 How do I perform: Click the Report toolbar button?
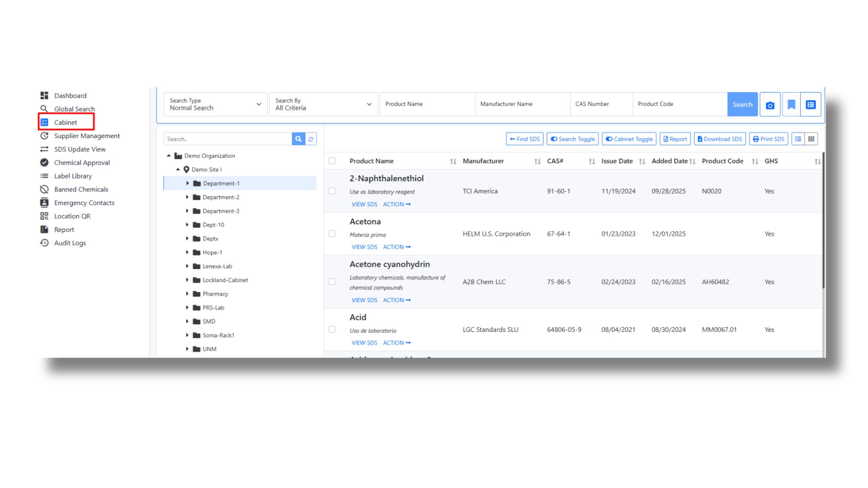[x=675, y=139]
